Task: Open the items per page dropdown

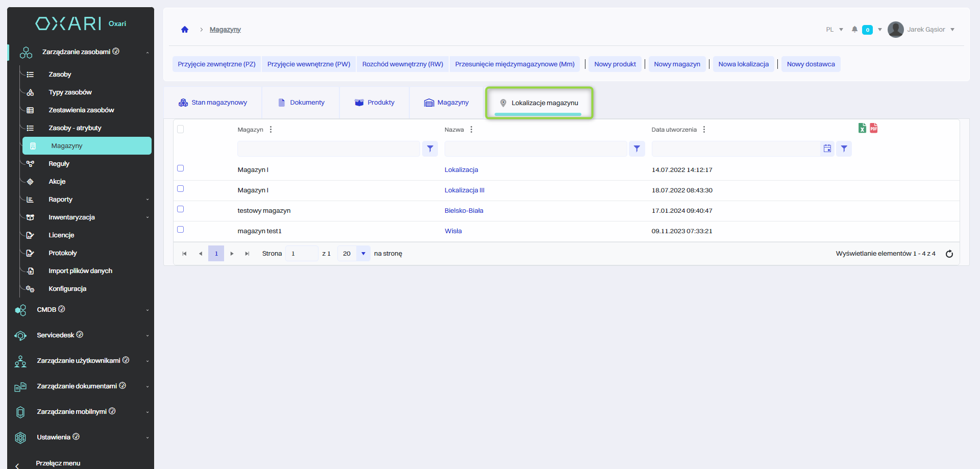Action: [363, 254]
